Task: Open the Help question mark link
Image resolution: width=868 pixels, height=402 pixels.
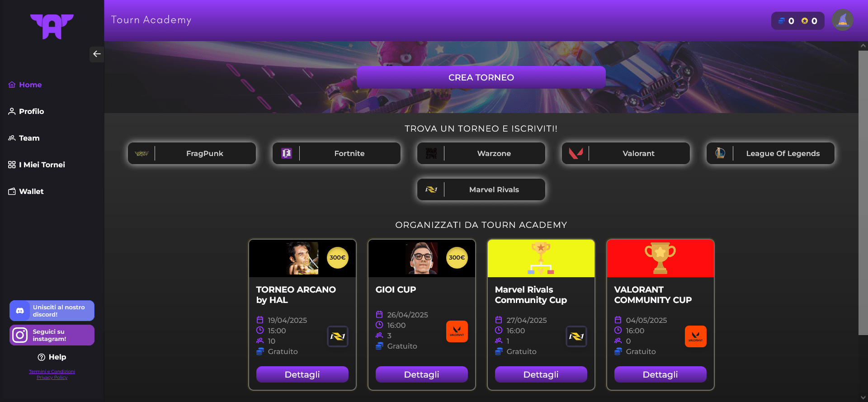Action: tap(52, 357)
